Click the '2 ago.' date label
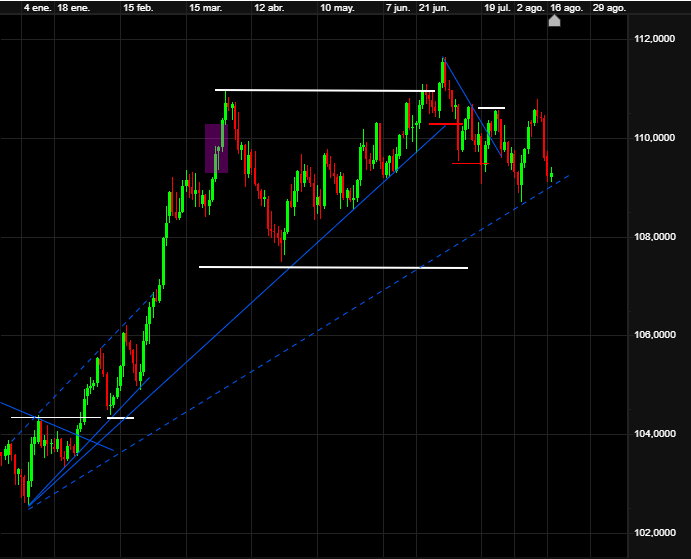 tap(531, 8)
